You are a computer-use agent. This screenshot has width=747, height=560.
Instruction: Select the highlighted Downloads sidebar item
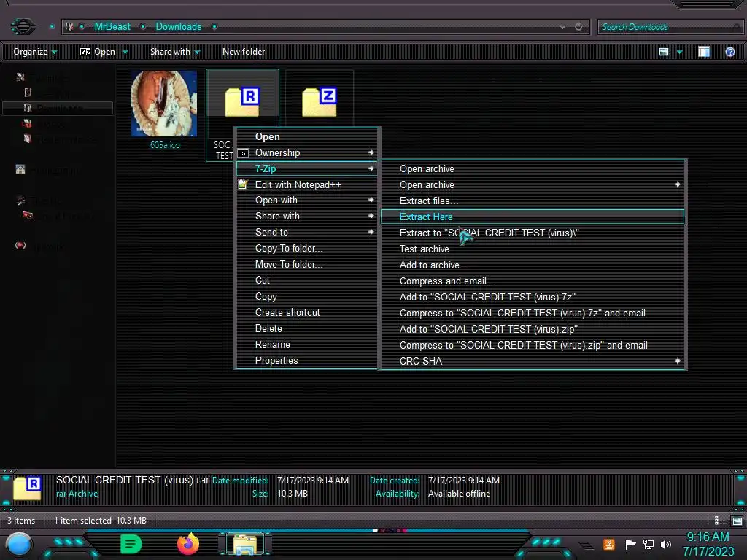58,108
